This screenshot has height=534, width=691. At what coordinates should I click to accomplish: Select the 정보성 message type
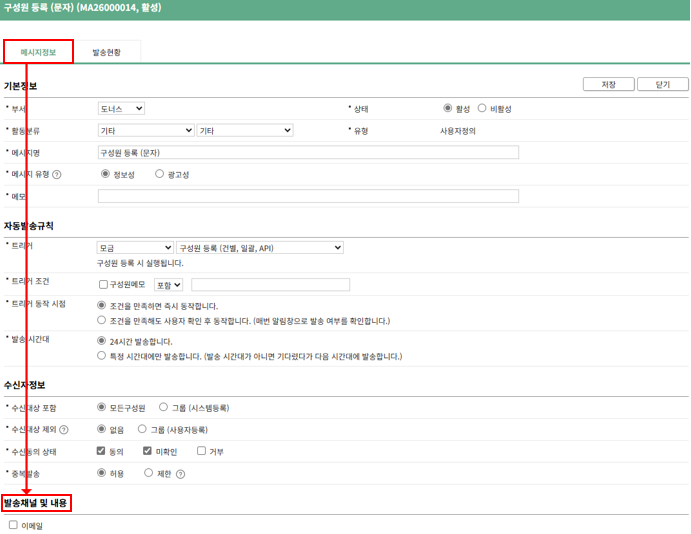tap(105, 174)
